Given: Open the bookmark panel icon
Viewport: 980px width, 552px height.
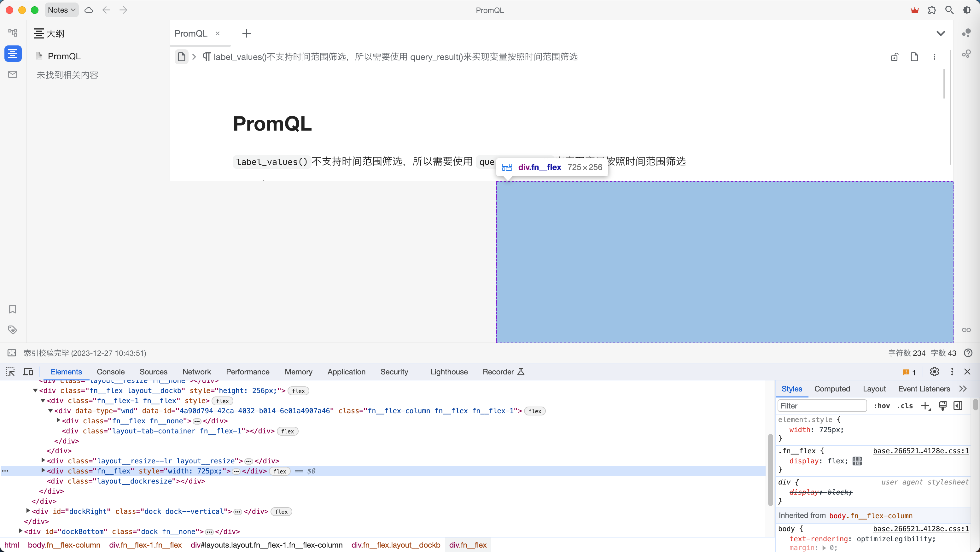Looking at the screenshot, I should point(13,309).
